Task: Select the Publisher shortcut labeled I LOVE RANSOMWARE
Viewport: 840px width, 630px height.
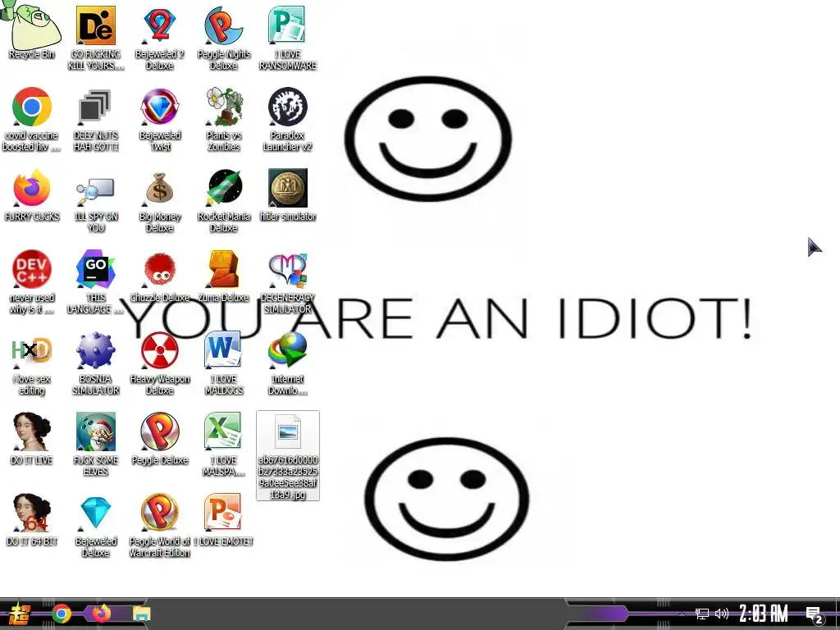Action: (288, 38)
